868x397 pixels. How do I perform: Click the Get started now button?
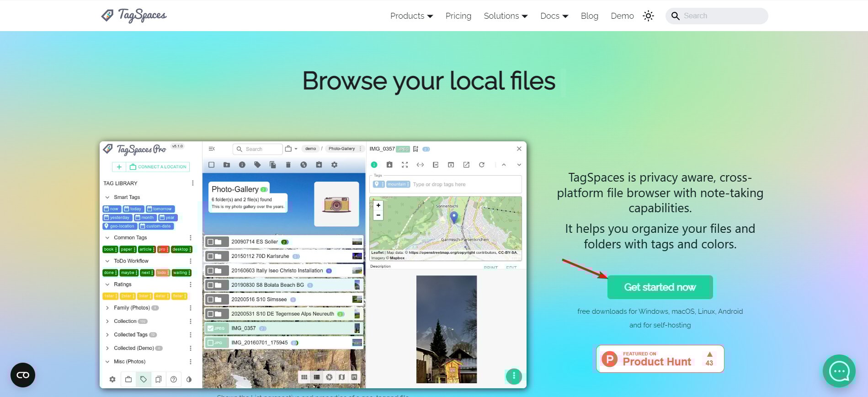660,287
